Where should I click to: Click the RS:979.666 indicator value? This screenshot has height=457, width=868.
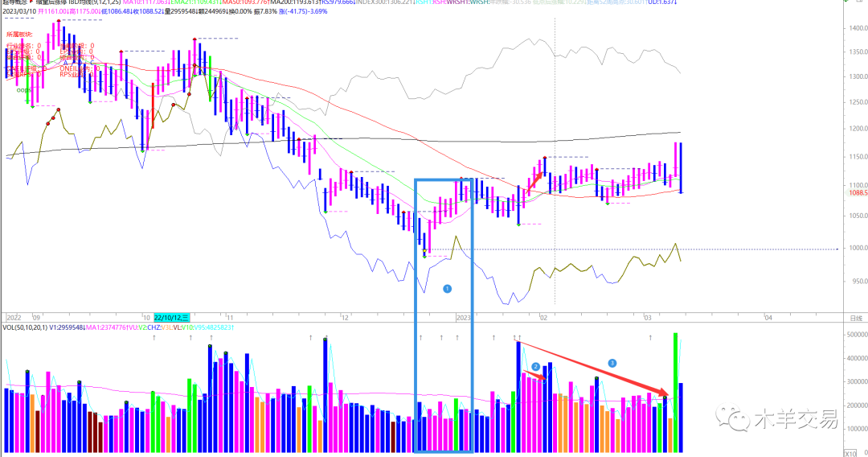[337, 2]
